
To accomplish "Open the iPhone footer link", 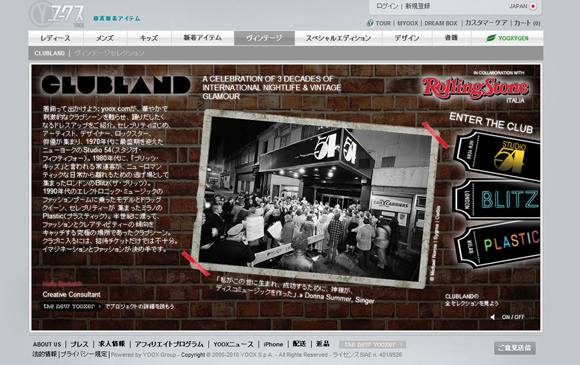I will 273,344.
